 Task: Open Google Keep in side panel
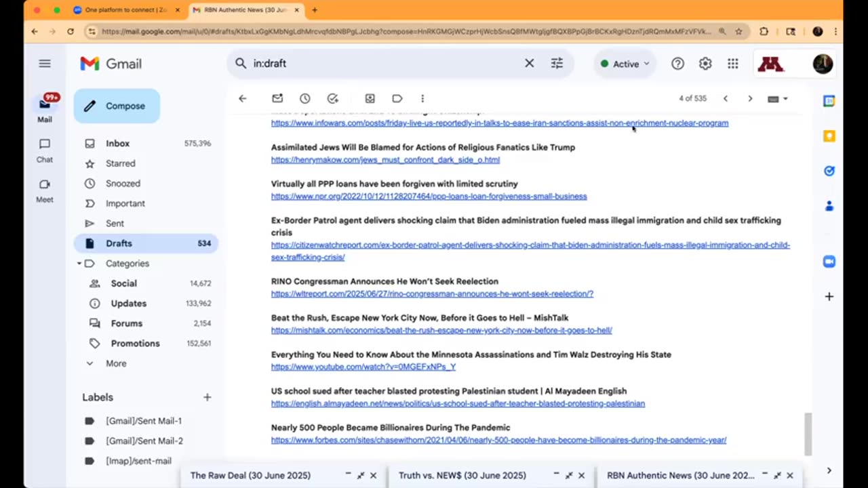[829, 136]
